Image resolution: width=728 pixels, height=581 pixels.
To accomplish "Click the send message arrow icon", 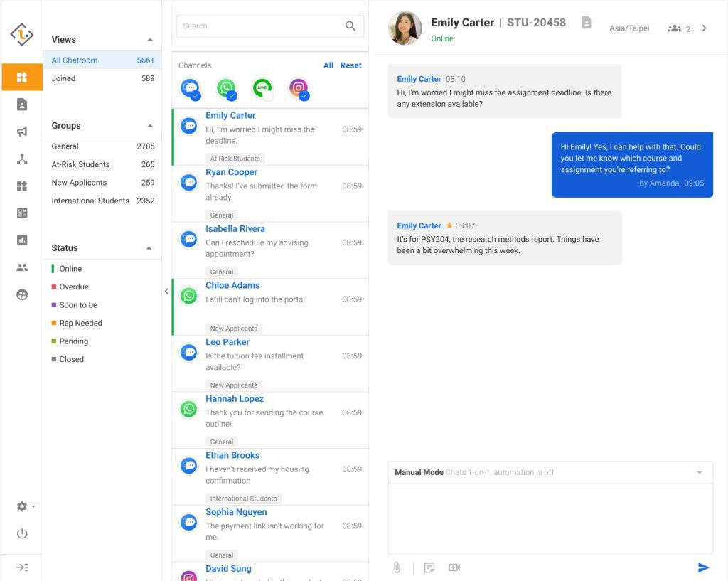I will tap(703, 567).
